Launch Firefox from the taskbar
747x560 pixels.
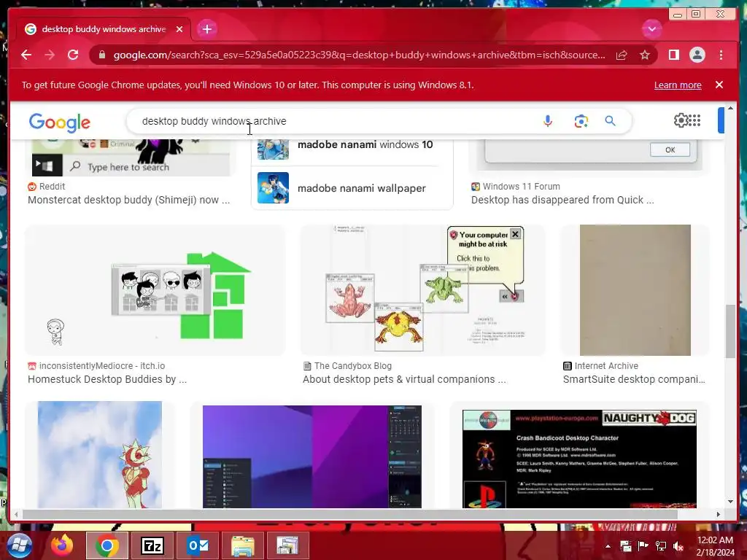(x=62, y=545)
